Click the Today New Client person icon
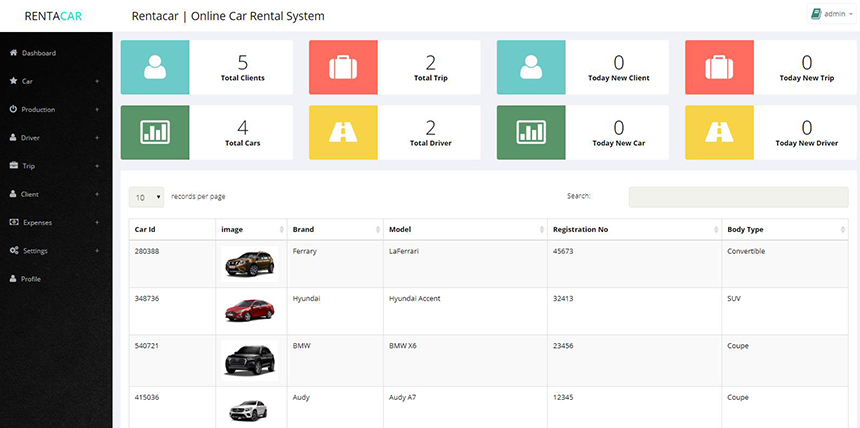860x428 pixels. (x=531, y=67)
